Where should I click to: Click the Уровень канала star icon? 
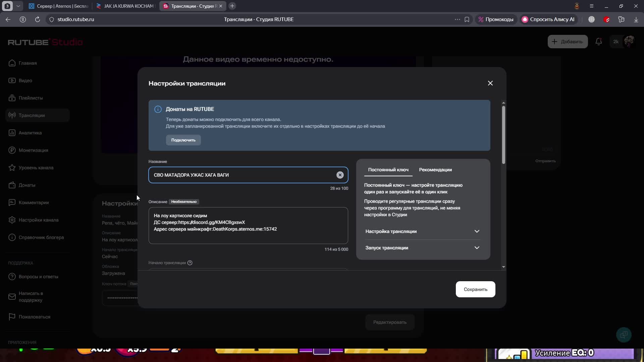click(12, 168)
